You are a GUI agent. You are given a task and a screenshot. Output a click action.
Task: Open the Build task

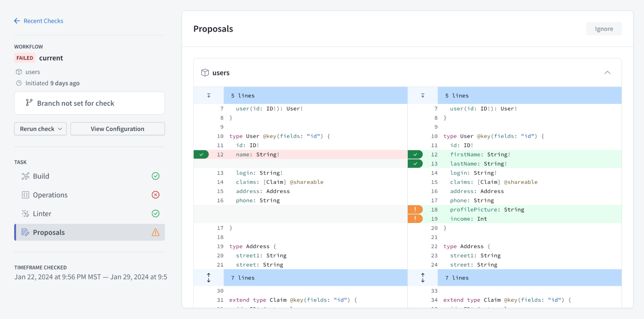pyautogui.click(x=90, y=176)
